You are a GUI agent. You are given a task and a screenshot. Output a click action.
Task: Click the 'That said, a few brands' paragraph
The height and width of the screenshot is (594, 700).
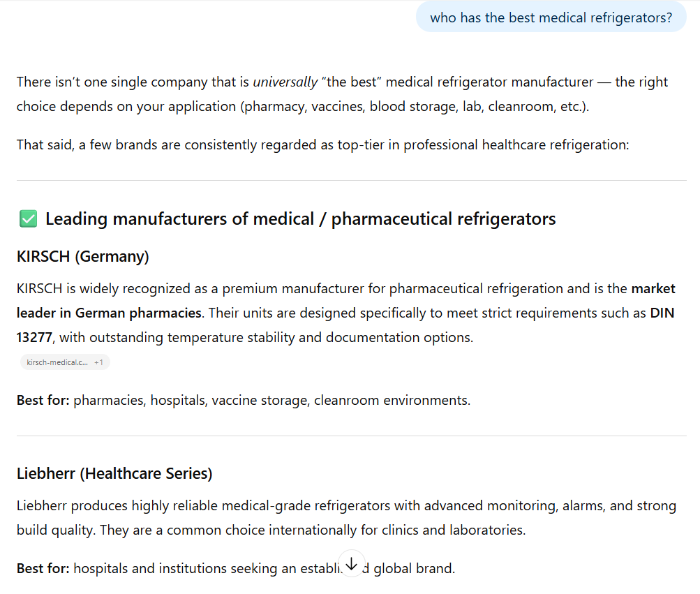point(322,144)
